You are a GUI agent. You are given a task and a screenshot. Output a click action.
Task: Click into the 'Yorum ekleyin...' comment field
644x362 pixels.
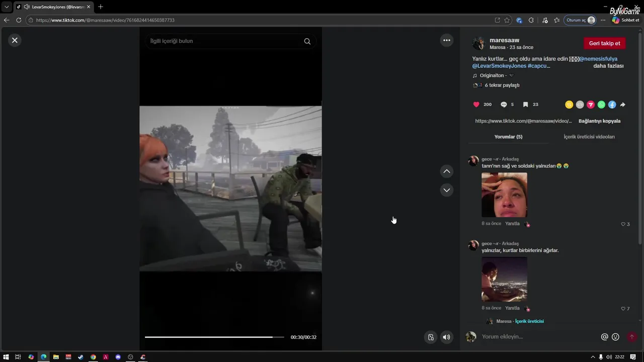pos(538,337)
